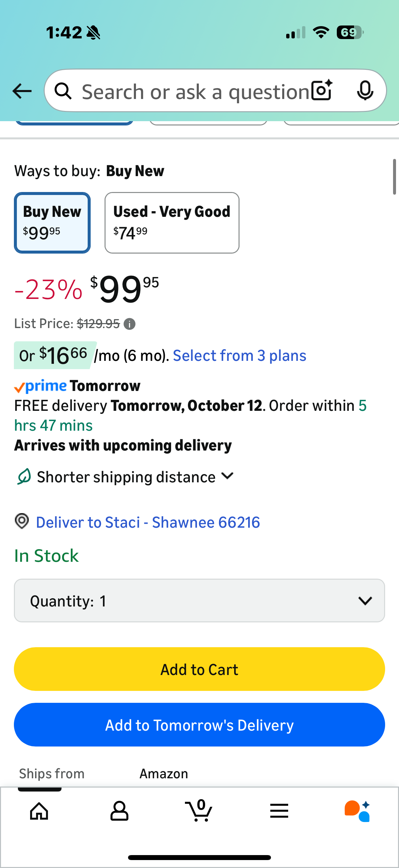399x868 pixels.
Task: Open the Home tab icon
Action: coord(38,811)
